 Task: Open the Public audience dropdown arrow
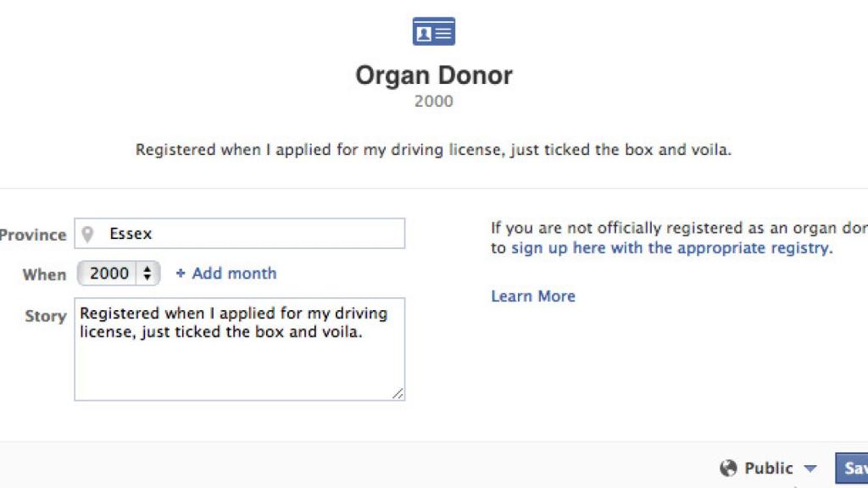point(809,468)
